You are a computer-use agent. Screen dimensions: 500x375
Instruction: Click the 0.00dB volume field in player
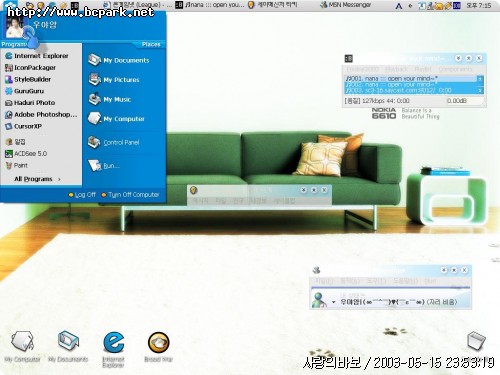pyautogui.click(x=465, y=101)
